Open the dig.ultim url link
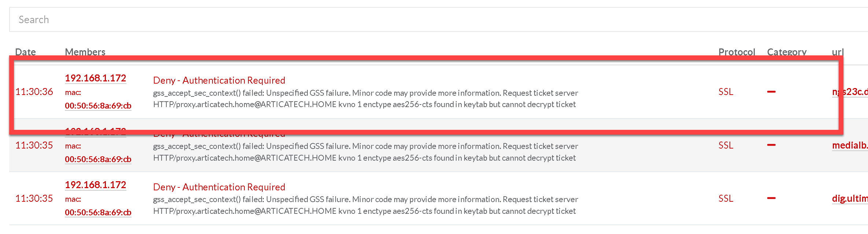This screenshot has width=868, height=234. click(849, 198)
